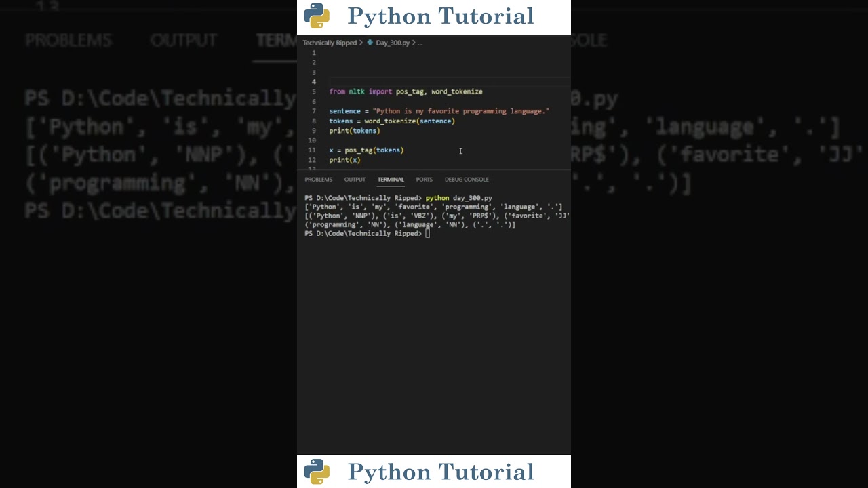Select the TERMINAL tab
The height and width of the screenshot is (488, 868).
391,180
